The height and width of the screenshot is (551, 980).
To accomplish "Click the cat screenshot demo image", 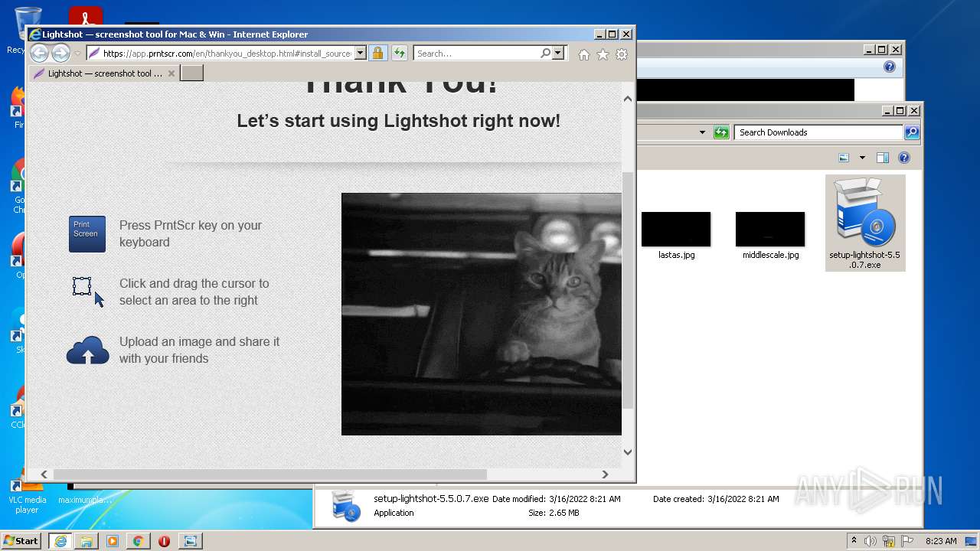I will (x=482, y=314).
